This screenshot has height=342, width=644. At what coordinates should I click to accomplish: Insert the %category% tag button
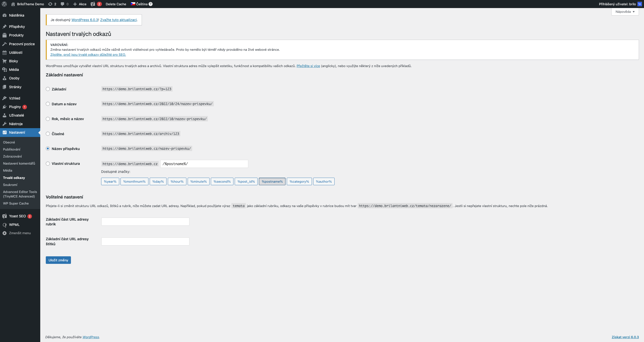(x=299, y=181)
